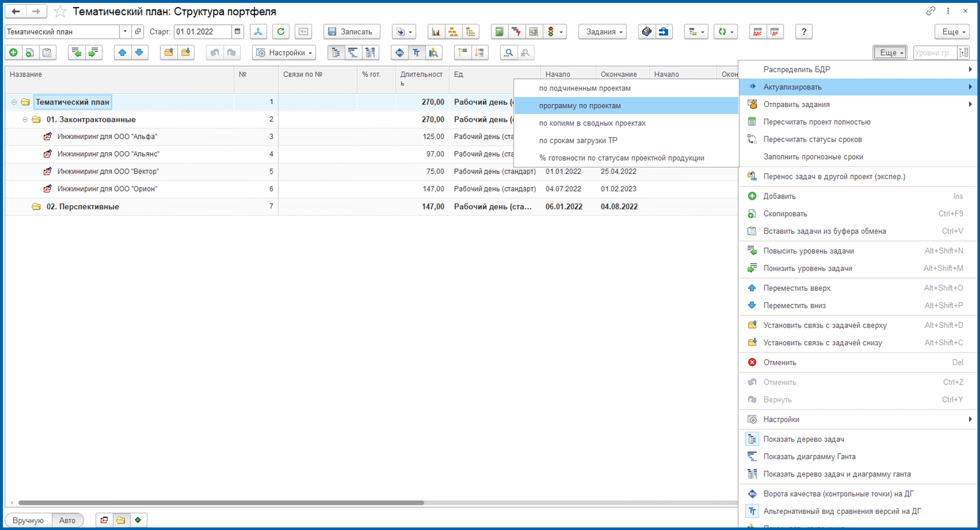980x530 pixels.
Task: Click the refresh icon in top toolbar
Action: (x=281, y=32)
